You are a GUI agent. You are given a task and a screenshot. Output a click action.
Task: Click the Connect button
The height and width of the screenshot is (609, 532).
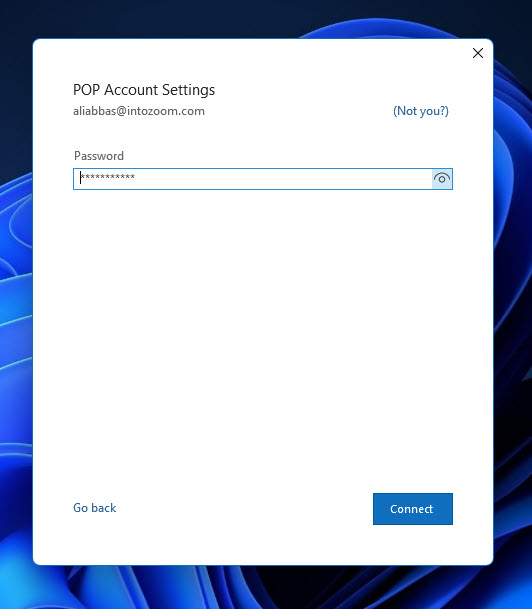tap(413, 509)
